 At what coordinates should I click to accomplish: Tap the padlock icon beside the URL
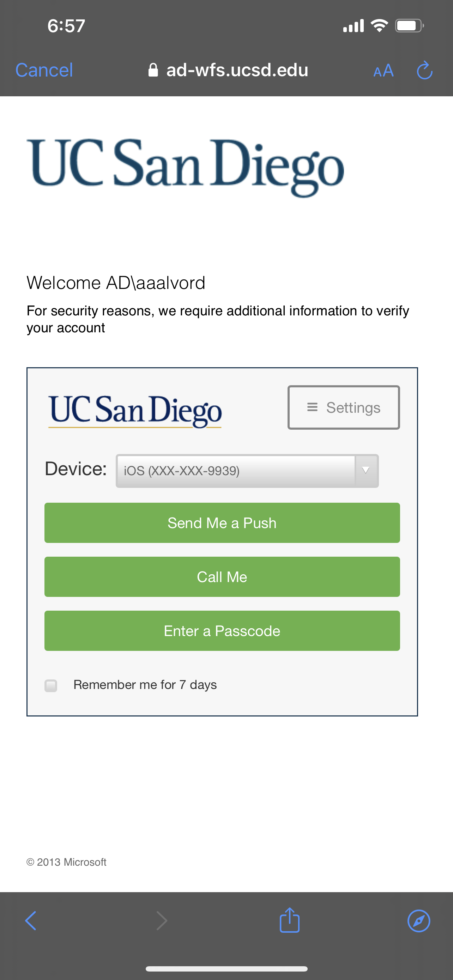(x=153, y=70)
